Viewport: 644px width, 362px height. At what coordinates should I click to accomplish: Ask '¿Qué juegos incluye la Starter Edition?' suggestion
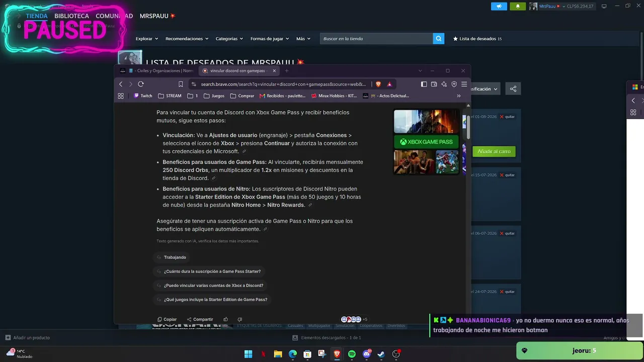(212, 300)
